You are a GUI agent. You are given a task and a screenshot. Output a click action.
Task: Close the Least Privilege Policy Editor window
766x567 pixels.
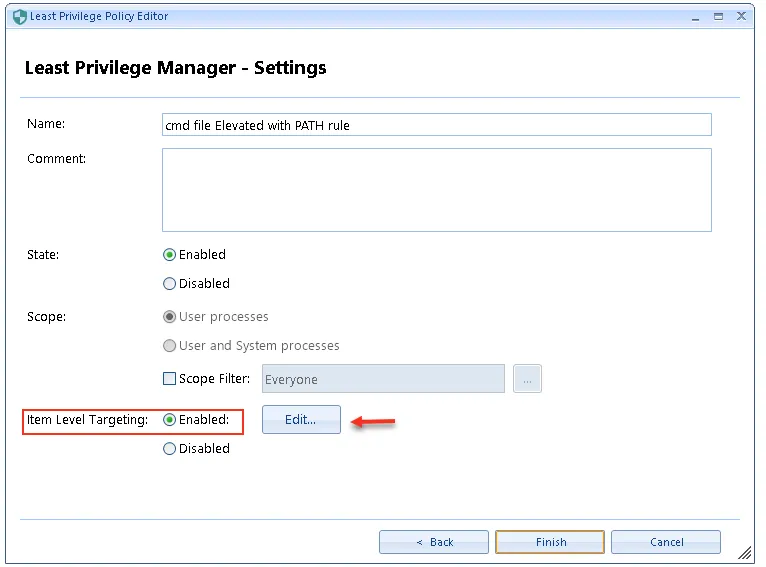741,16
